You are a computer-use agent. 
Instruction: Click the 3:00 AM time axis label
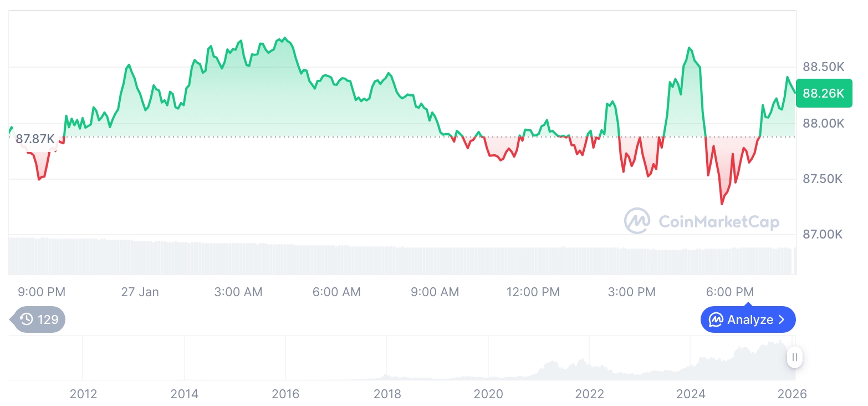pos(238,292)
